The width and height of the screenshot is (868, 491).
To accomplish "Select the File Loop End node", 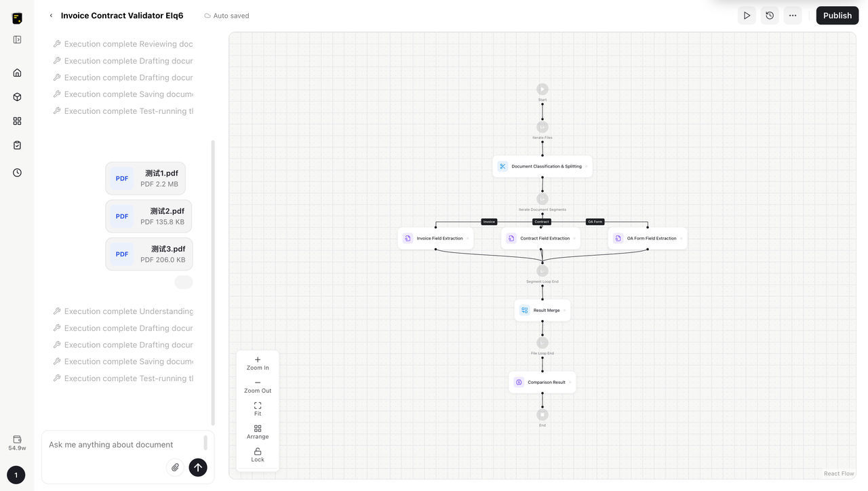I will coord(542,342).
